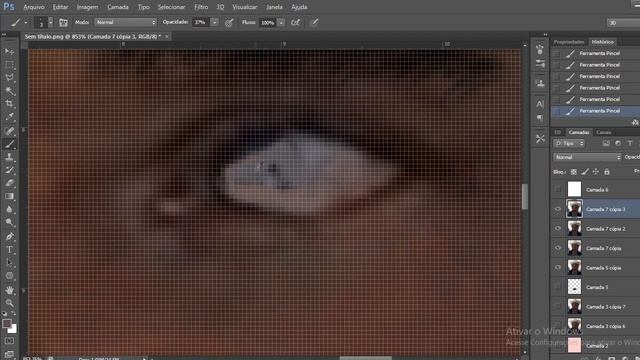Screen dimensions: 640x360
Task: Hide the Camada 5 cópia layer
Action: 558,268
